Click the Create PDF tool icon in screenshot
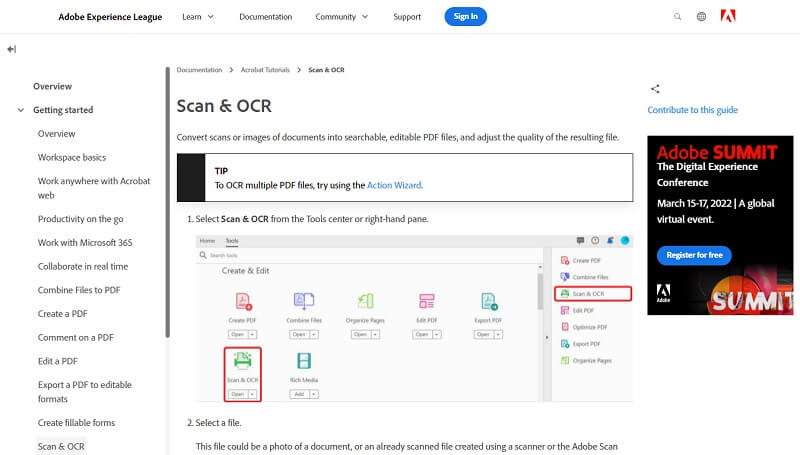The image size is (800, 455). point(243,301)
